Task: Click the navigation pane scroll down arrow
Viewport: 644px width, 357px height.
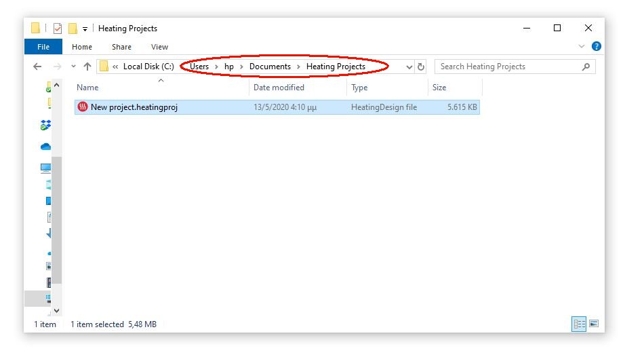Action: (57, 311)
